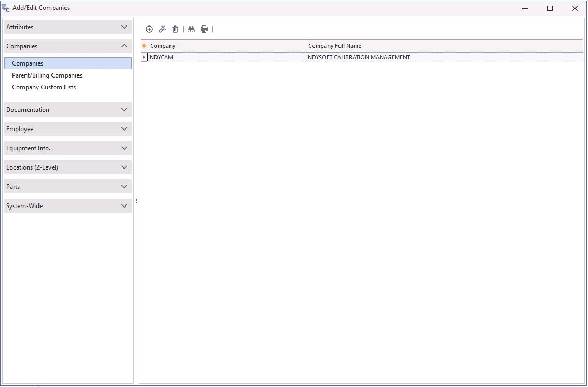Collapse the Companies section
Image resolution: width=588 pixels, height=387 pixels.
tap(68, 46)
